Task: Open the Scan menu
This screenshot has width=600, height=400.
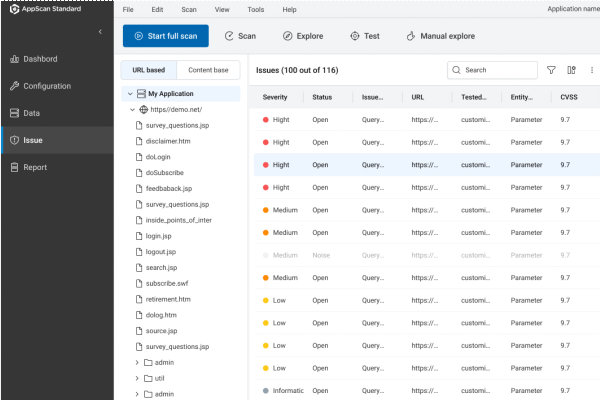Action: pyautogui.click(x=188, y=9)
